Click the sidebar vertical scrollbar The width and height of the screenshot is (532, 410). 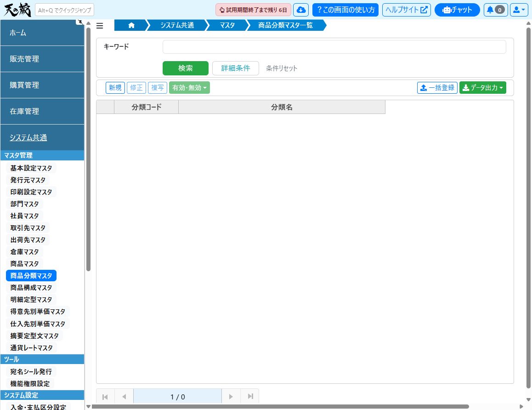click(x=89, y=149)
